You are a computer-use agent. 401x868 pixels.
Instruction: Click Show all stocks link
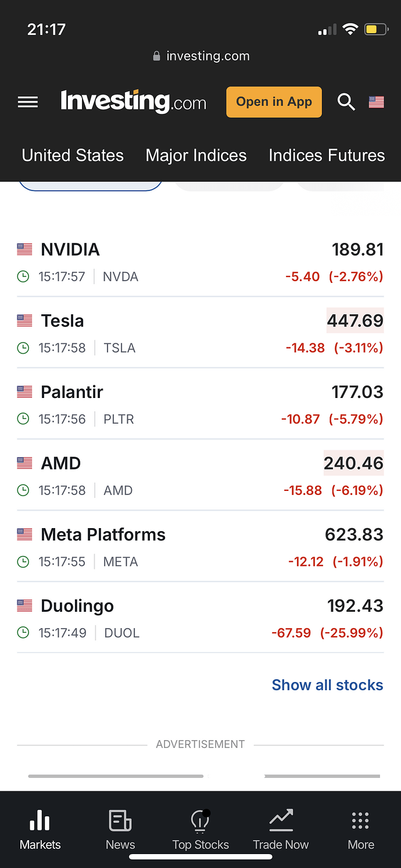point(327,685)
